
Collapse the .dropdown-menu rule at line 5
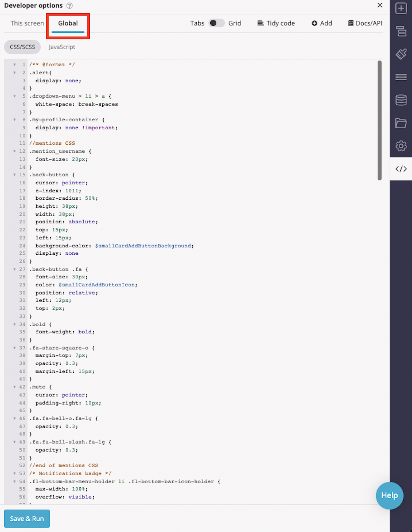click(x=15, y=96)
